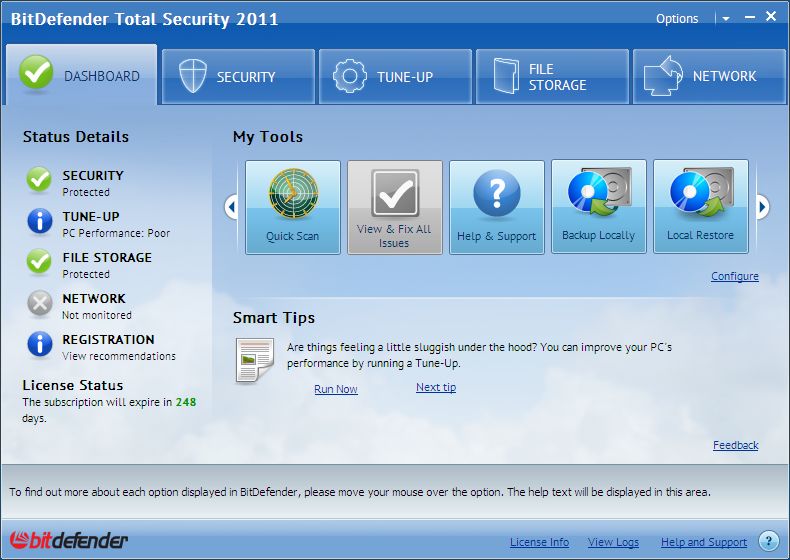The width and height of the screenshot is (790, 560).
Task: Click the Tune-Up blue info status icon
Action: click(39, 221)
